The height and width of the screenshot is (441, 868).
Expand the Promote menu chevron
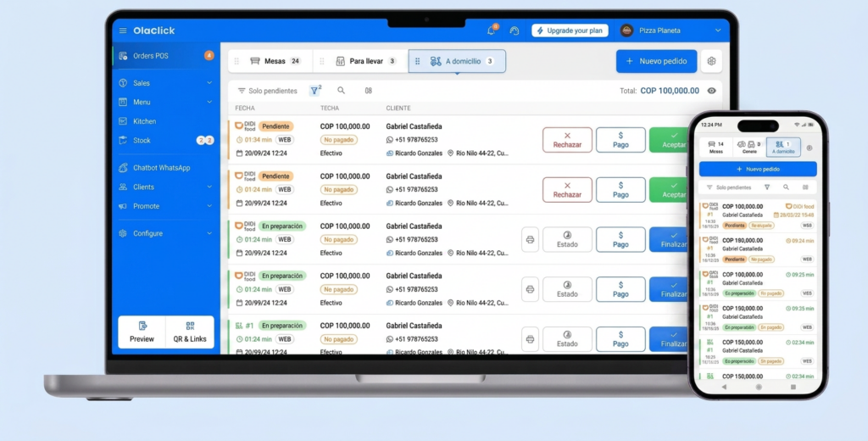point(209,206)
